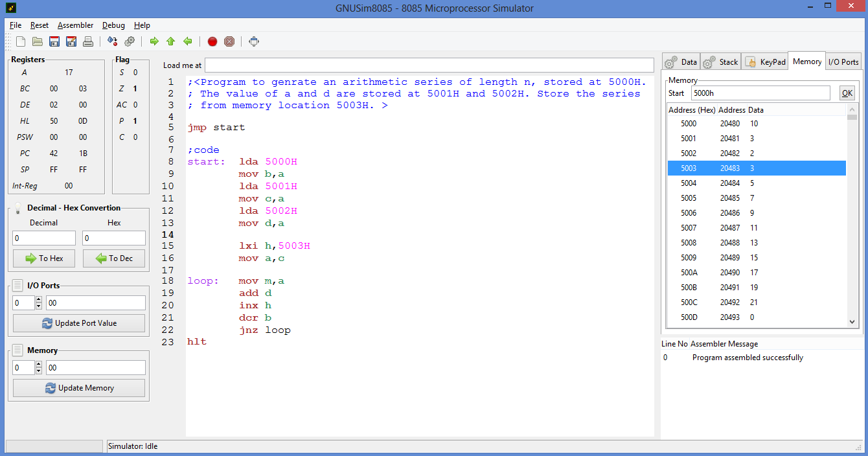The image size is (868, 456).
Task: Open the Debug menu
Action: [113, 25]
